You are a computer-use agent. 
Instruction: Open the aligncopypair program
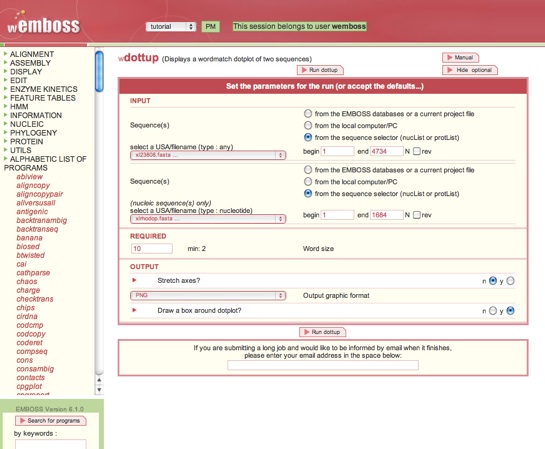coord(40,194)
